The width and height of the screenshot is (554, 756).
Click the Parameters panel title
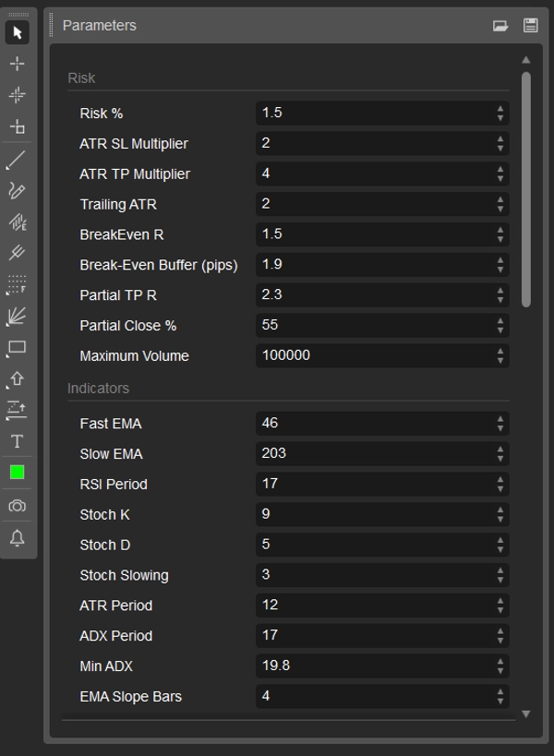pyautogui.click(x=100, y=26)
